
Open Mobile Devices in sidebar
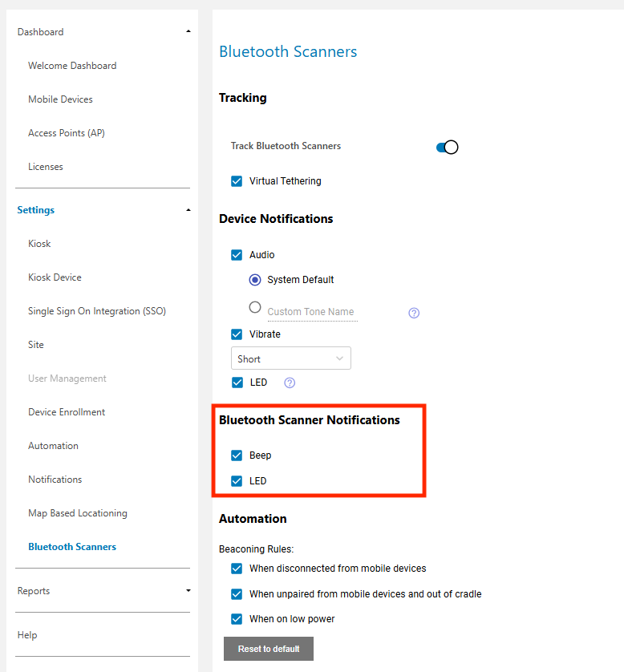click(60, 99)
